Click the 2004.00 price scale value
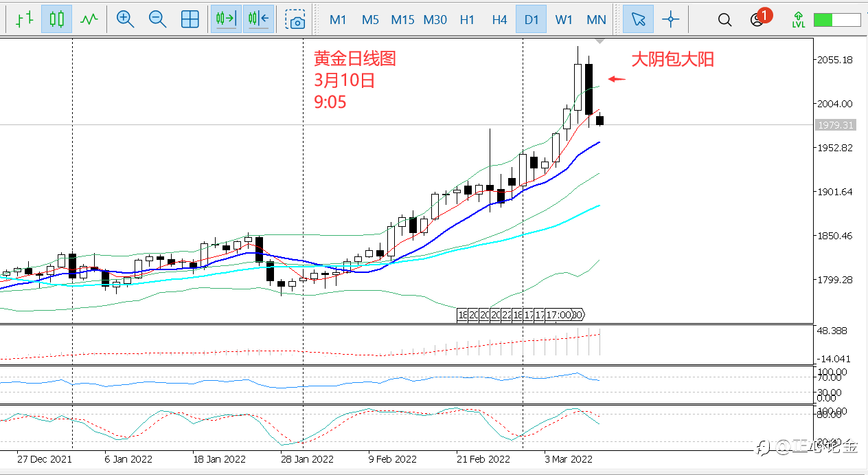 [x=835, y=104]
